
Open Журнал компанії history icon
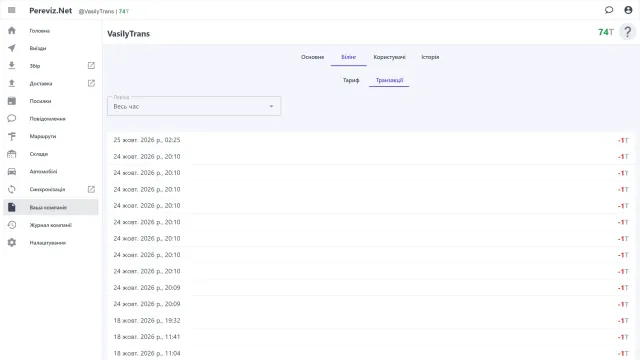(x=12, y=225)
